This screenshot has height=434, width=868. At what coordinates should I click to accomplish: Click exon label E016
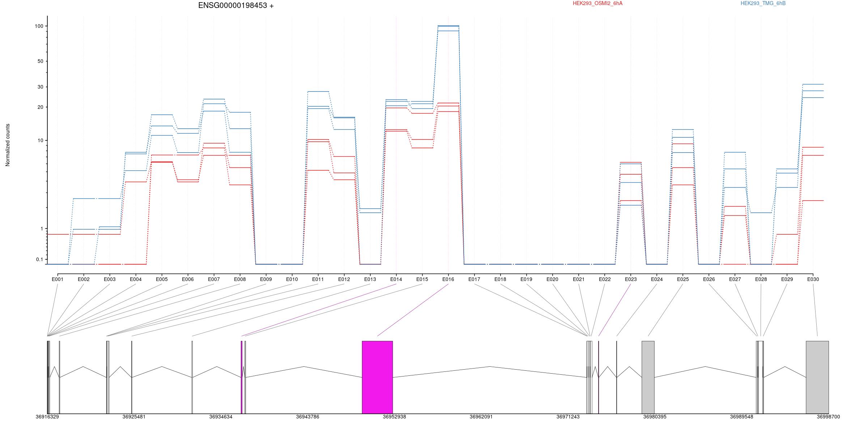pos(448,279)
